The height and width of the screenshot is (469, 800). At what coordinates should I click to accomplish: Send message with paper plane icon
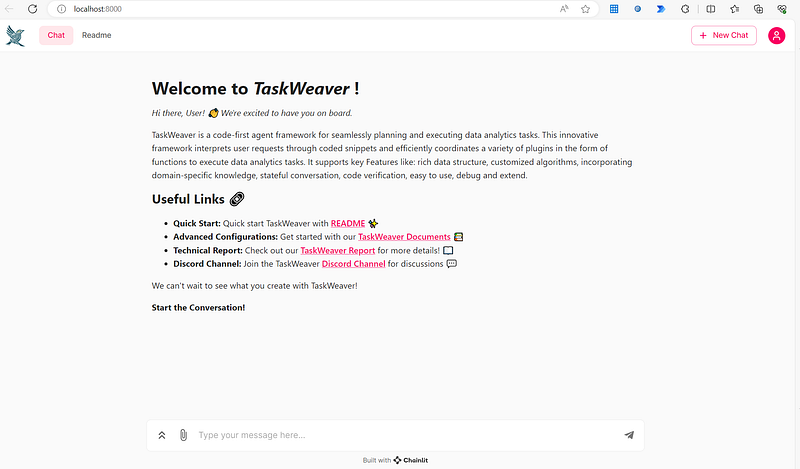click(629, 435)
